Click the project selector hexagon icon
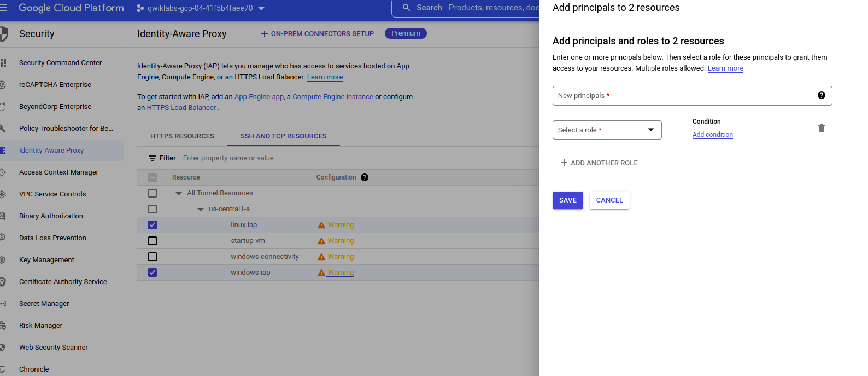 tap(140, 8)
